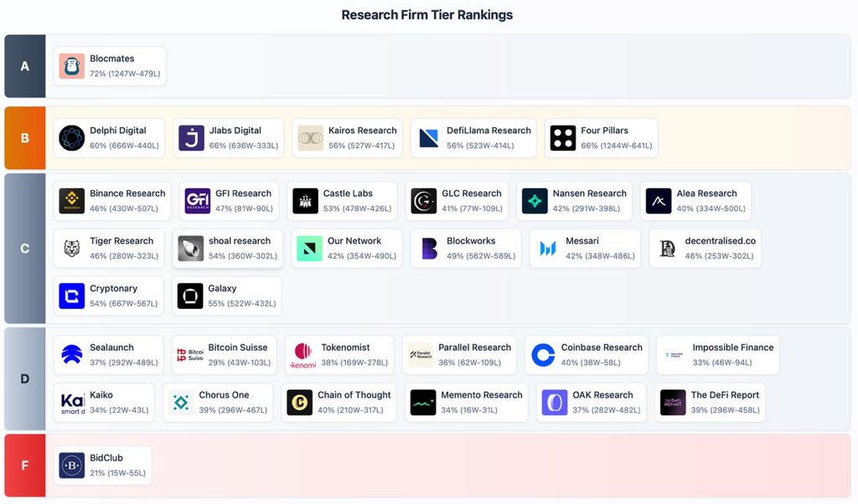The width and height of the screenshot is (858, 504).
Task: Click the Parallel Research logo icon
Action: click(x=421, y=355)
